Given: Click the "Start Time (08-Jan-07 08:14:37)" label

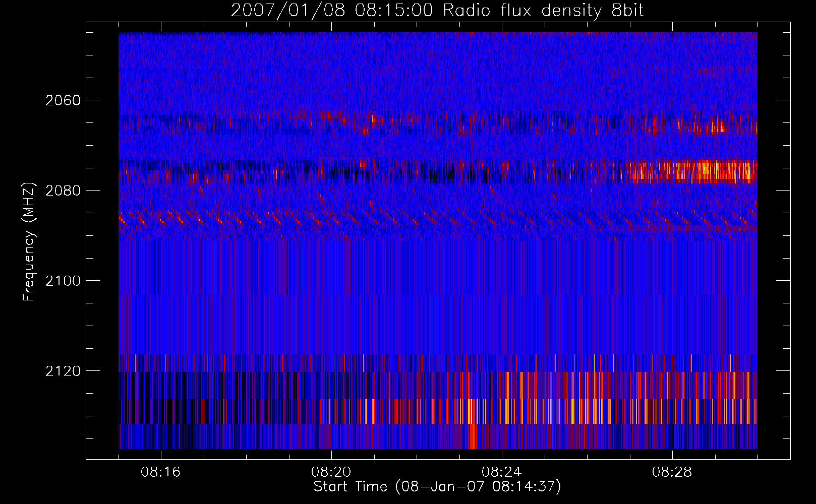Looking at the screenshot, I should pyautogui.click(x=437, y=487).
